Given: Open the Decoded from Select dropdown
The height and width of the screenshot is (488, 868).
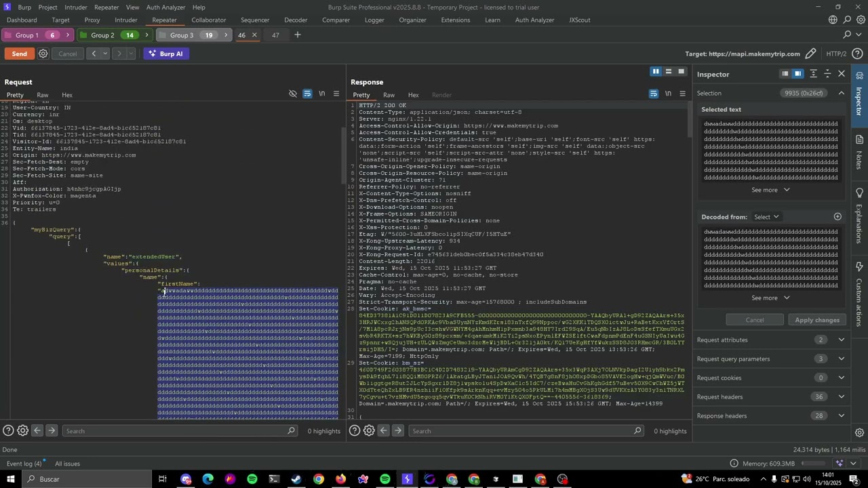Looking at the screenshot, I should (x=766, y=217).
